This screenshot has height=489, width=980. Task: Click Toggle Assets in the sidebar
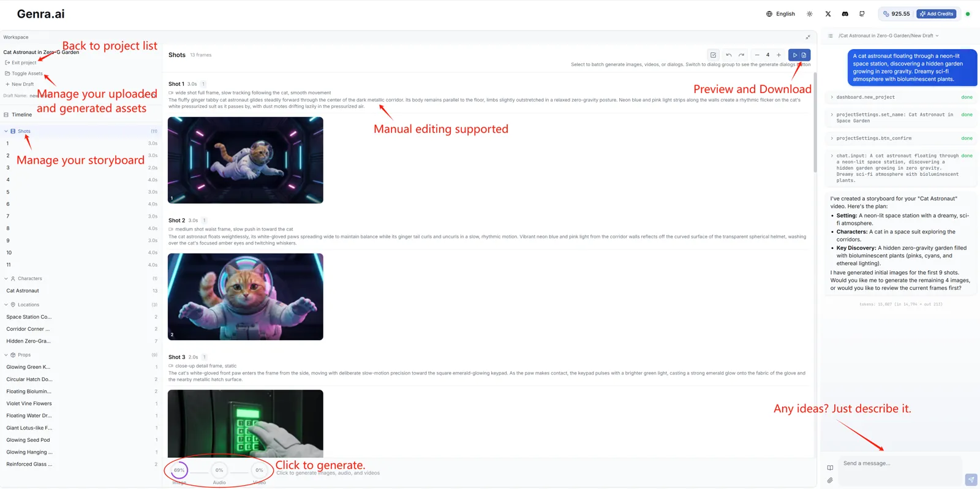[x=27, y=74]
